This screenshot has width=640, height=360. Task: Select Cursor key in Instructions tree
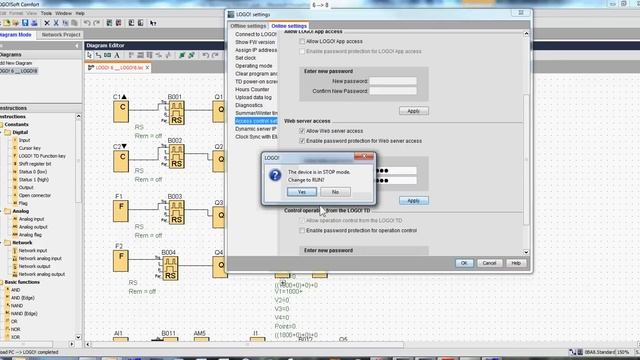pyautogui.click(x=29, y=148)
